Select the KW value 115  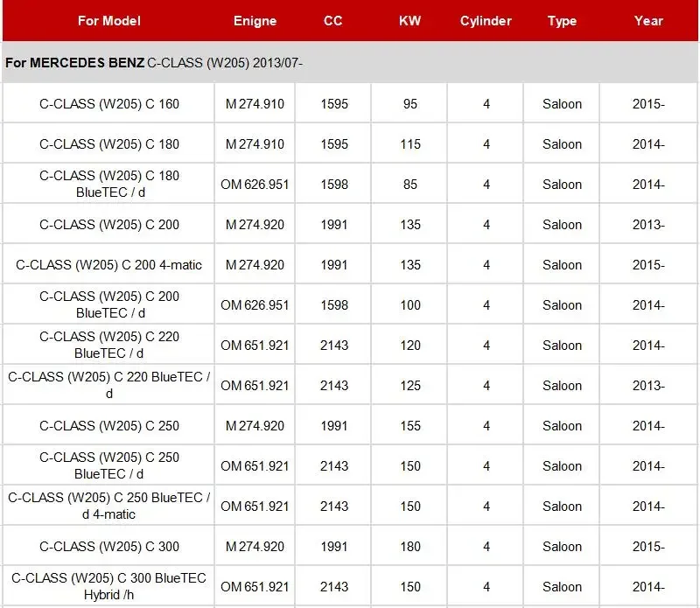[x=410, y=144]
